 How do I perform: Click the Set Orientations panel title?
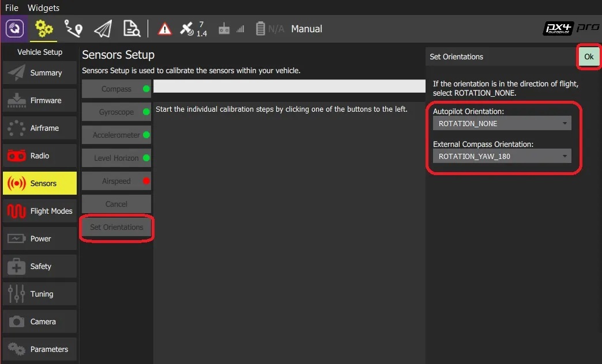pos(456,57)
